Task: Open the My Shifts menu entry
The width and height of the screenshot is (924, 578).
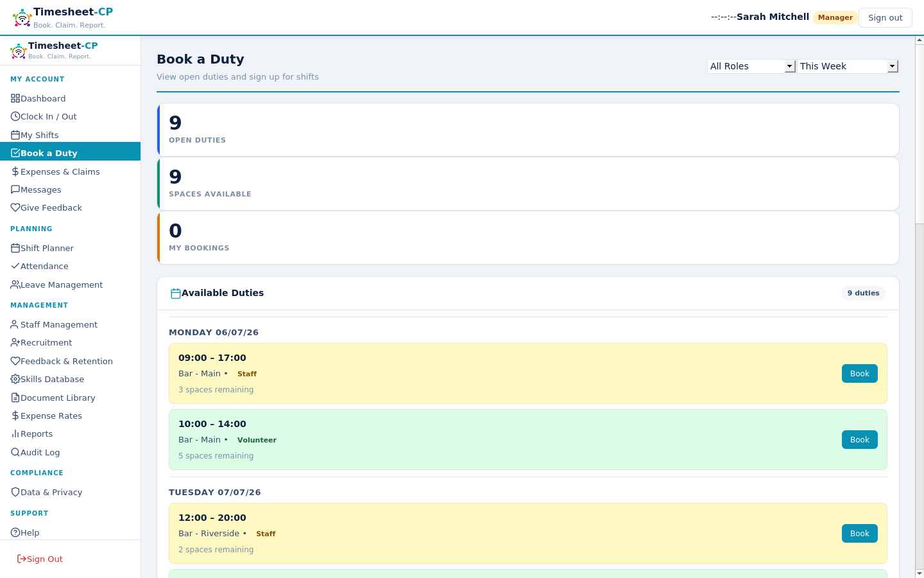Action: [70, 135]
